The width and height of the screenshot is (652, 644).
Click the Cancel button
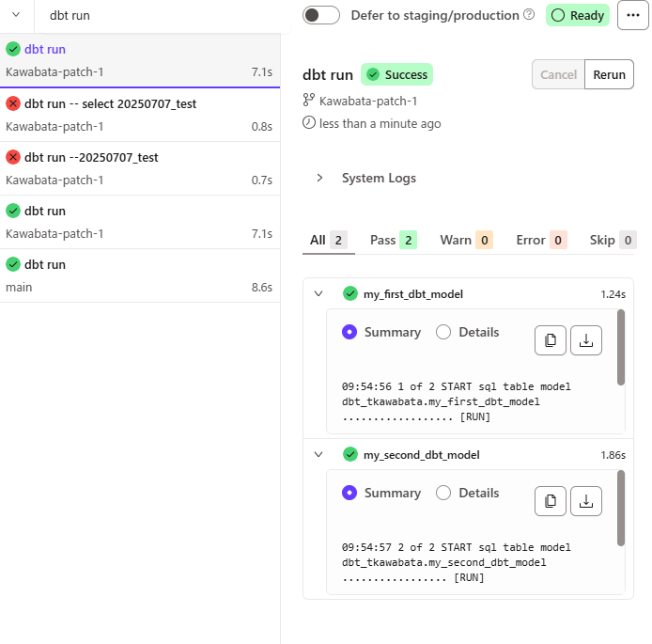pyautogui.click(x=558, y=74)
